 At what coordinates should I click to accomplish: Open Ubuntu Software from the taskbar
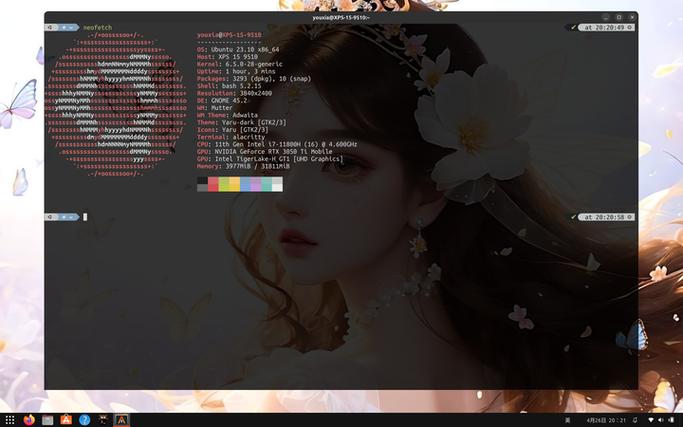66,420
